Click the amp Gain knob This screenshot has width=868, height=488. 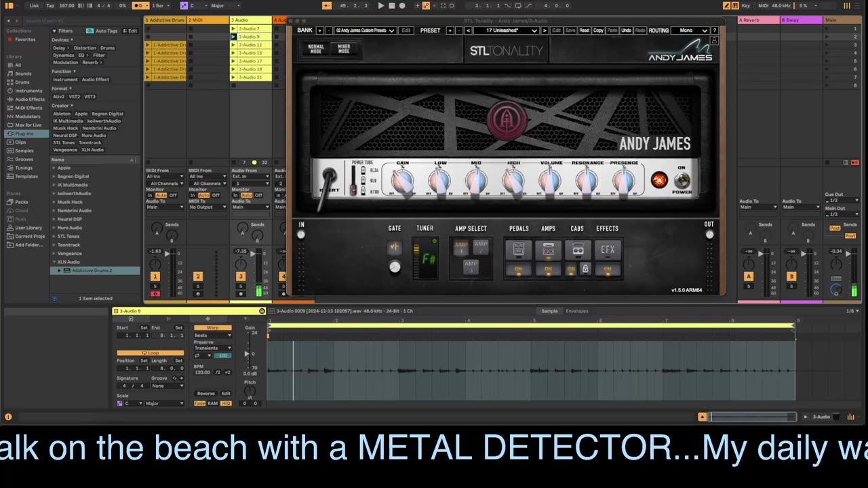403,181
